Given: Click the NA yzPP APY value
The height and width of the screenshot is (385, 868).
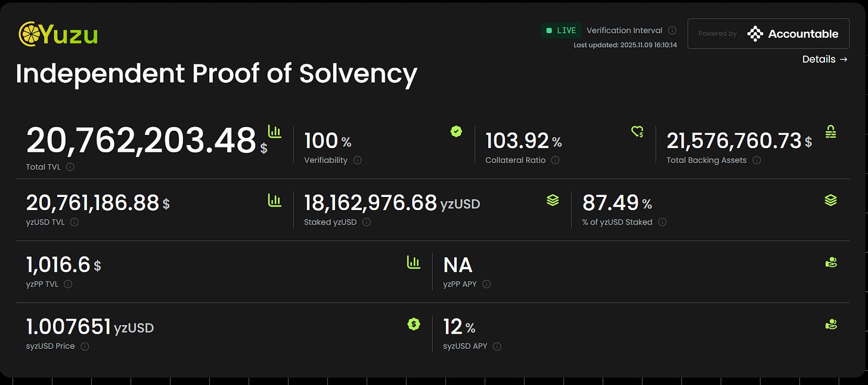Looking at the screenshot, I should [x=458, y=265].
